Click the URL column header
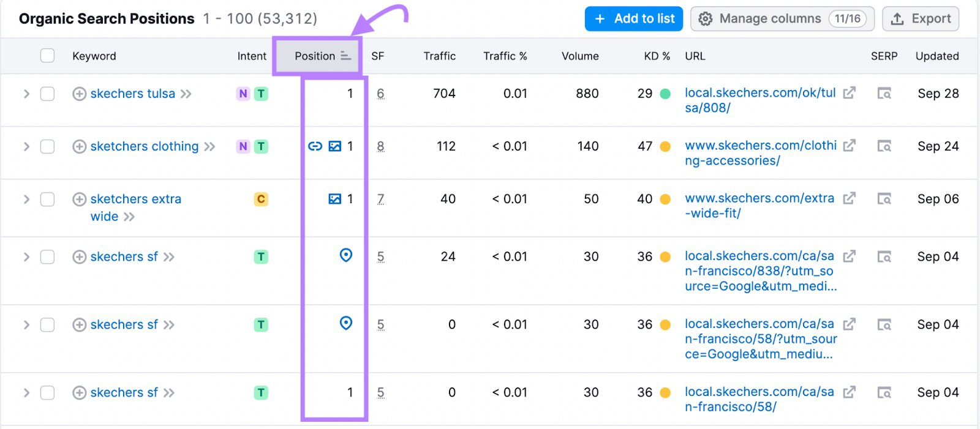 point(695,56)
